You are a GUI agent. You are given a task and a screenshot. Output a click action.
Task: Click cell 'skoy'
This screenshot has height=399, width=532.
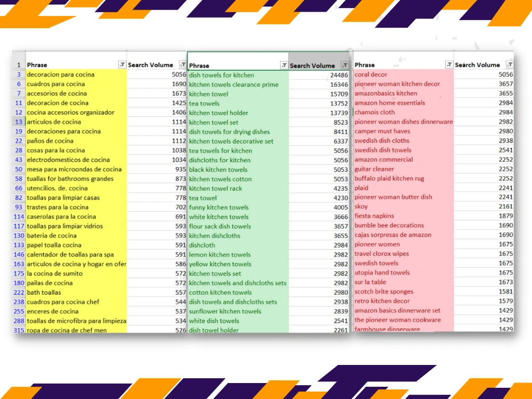pyautogui.click(x=403, y=206)
